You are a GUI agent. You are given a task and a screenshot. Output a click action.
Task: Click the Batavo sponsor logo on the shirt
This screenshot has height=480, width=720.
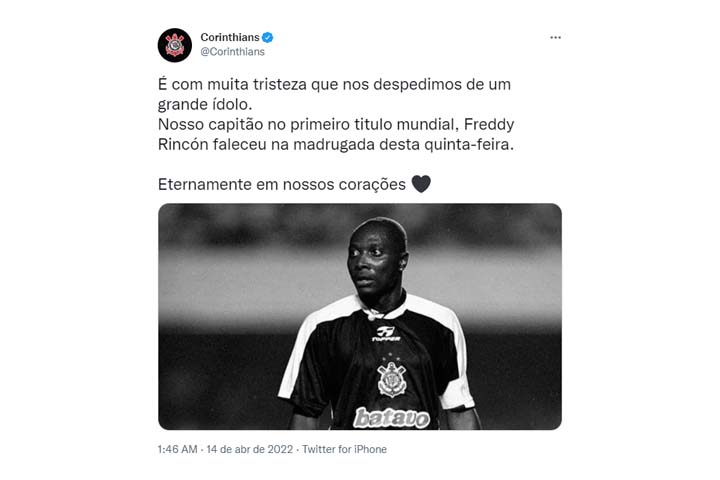pos(392,418)
